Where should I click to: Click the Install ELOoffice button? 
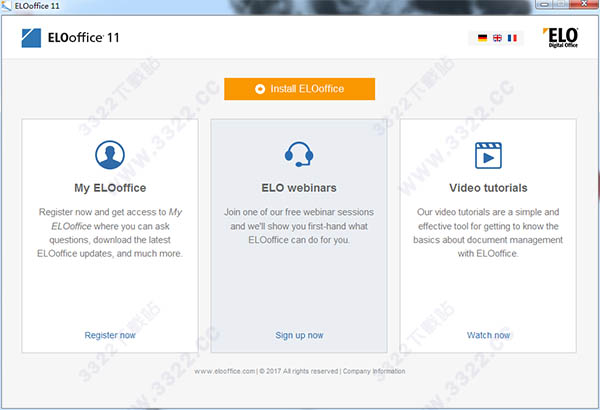[x=299, y=89]
